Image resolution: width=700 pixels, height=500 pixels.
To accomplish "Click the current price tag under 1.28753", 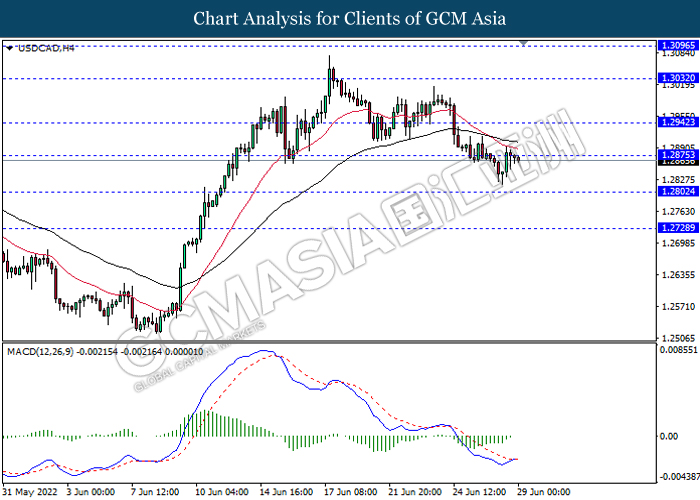I will click(678, 162).
